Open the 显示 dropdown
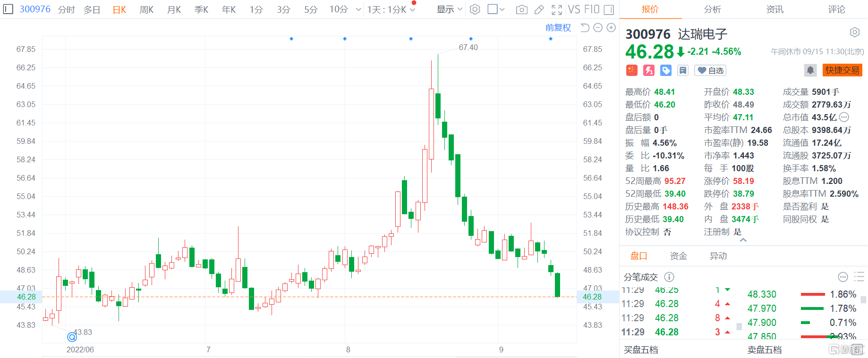The image size is (868, 358). [x=449, y=9]
